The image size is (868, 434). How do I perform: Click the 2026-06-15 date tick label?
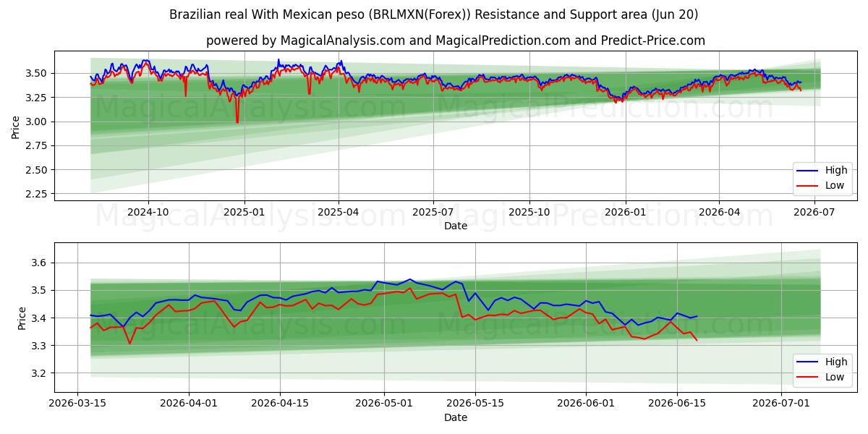tap(677, 404)
